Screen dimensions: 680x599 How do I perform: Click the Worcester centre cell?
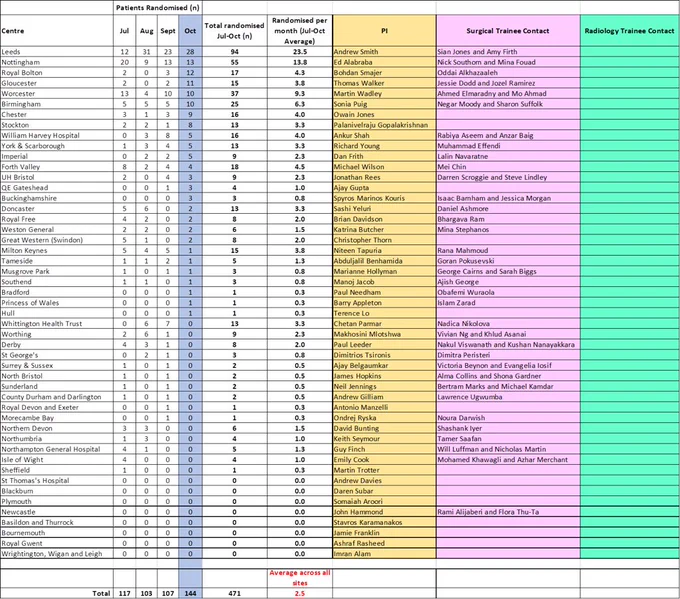click(57, 93)
